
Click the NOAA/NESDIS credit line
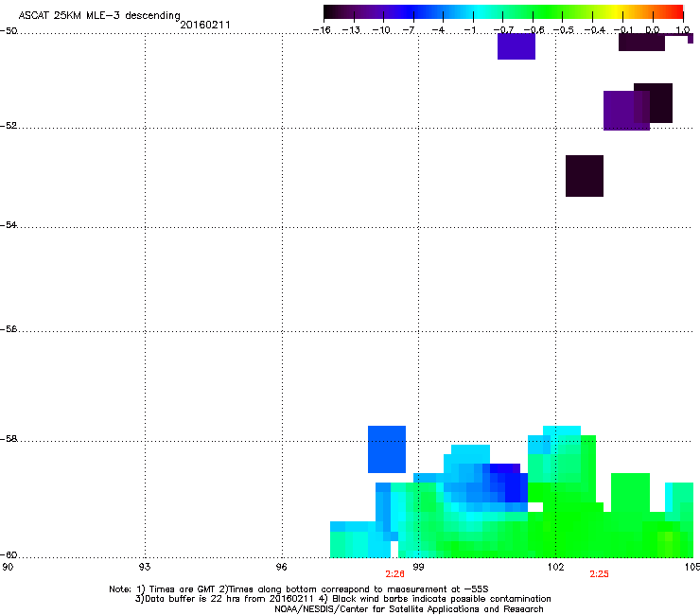click(x=409, y=609)
